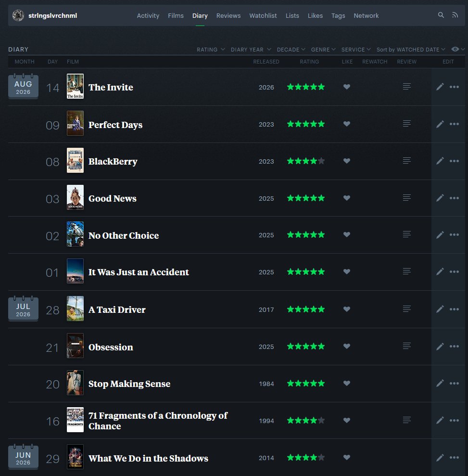Open the Perfect Days film title
468x476 pixels.
[115, 125]
